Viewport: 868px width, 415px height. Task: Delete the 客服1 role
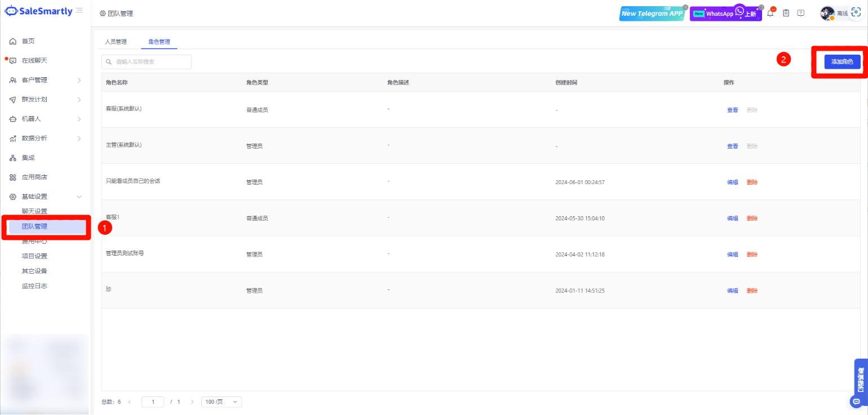pyautogui.click(x=752, y=218)
